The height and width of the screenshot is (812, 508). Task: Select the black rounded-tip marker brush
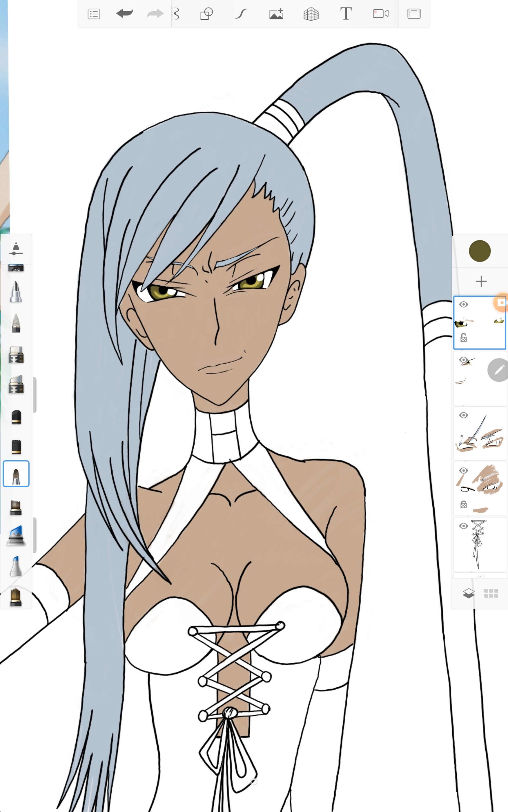coord(16,417)
